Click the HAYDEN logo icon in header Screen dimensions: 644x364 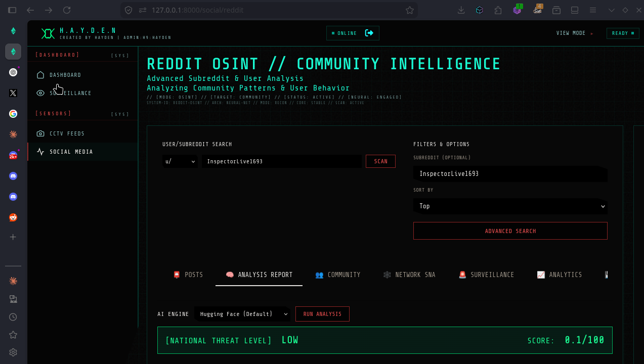(48, 33)
